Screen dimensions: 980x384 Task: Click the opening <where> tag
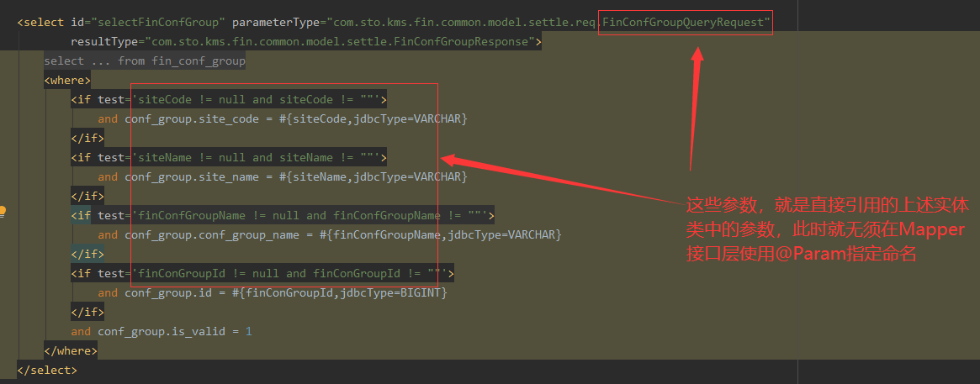click(x=67, y=81)
